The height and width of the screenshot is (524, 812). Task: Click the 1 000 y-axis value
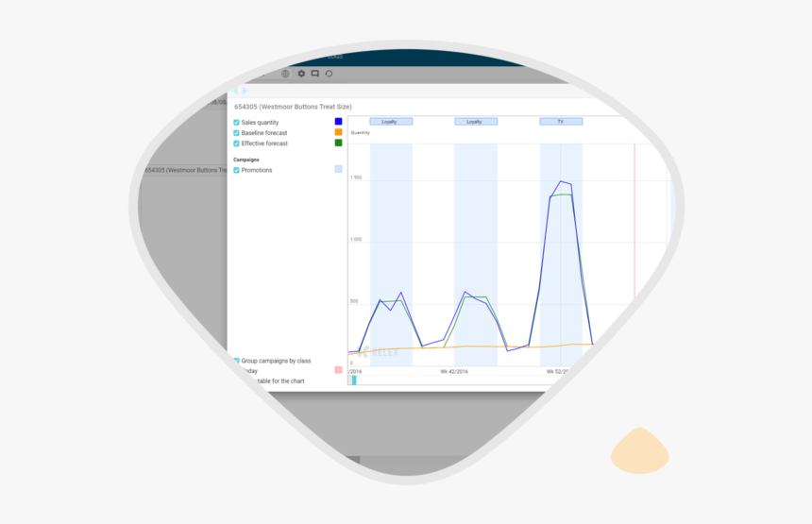pos(356,240)
